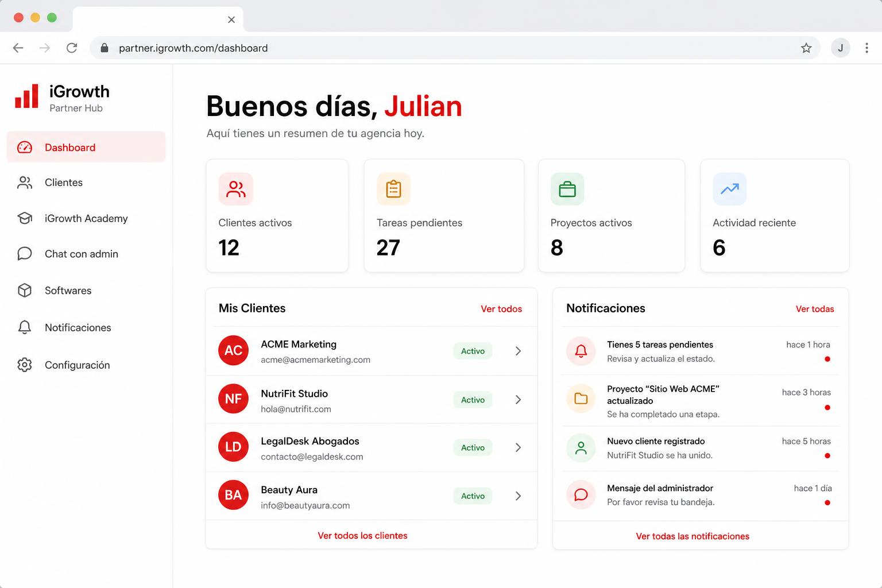Viewport: 882px width, 588px height.
Task: Click Ver todos in Mis Clientes
Action: [501, 309]
